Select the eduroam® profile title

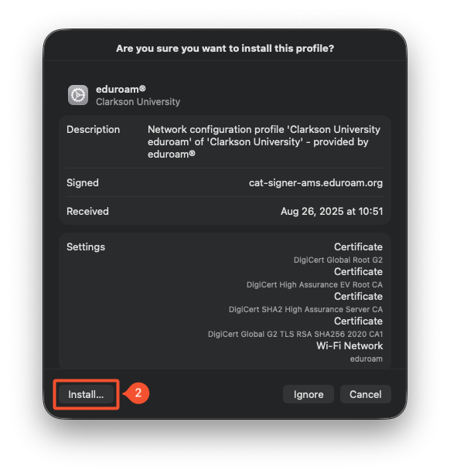[121, 90]
